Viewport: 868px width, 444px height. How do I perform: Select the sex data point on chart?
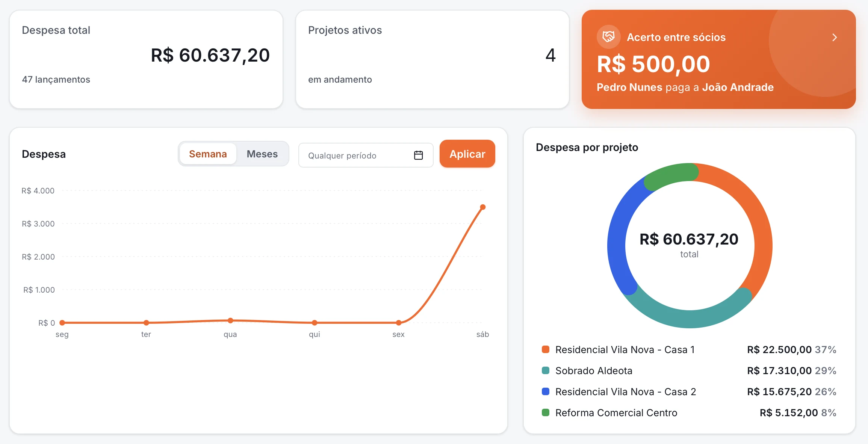[399, 323]
